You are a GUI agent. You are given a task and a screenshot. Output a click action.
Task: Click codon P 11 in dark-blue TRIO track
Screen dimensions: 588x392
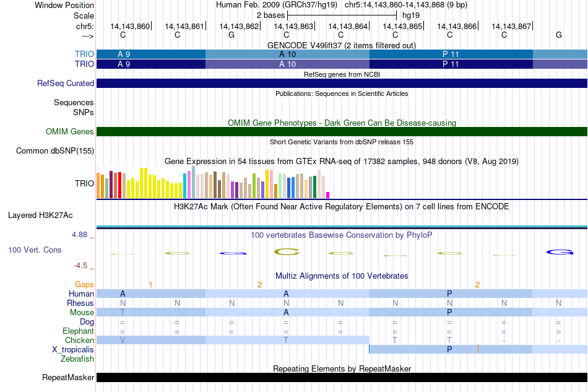(451, 64)
